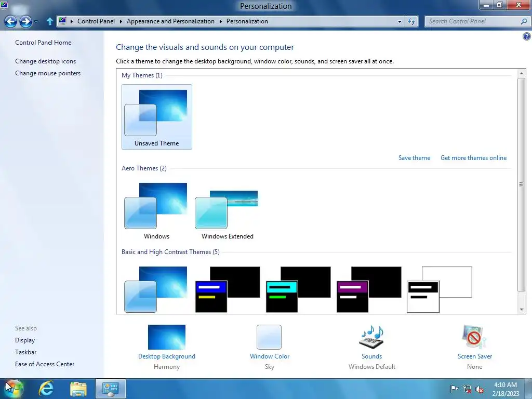The height and width of the screenshot is (399, 532).
Task: Click the themes list scroll down arrow
Action: 522,309
